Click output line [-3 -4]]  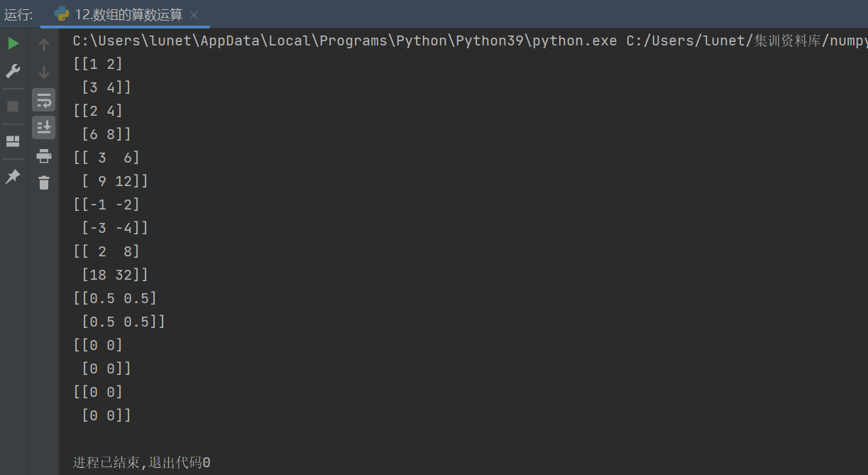click(x=115, y=228)
